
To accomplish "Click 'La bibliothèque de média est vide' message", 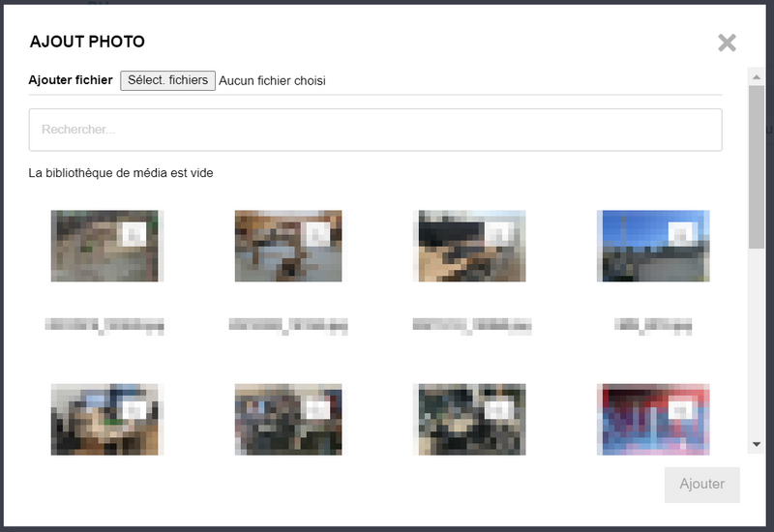I will [121, 173].
